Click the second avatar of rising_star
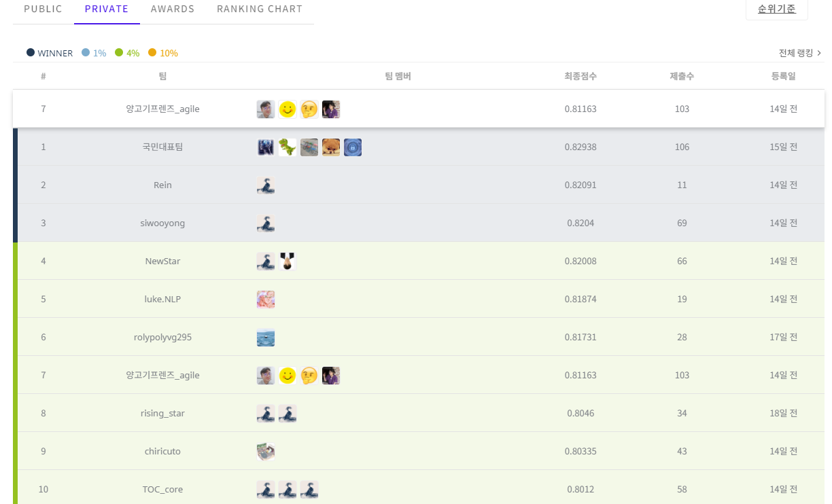Screen dimensions: 832x504 point(288,414)
